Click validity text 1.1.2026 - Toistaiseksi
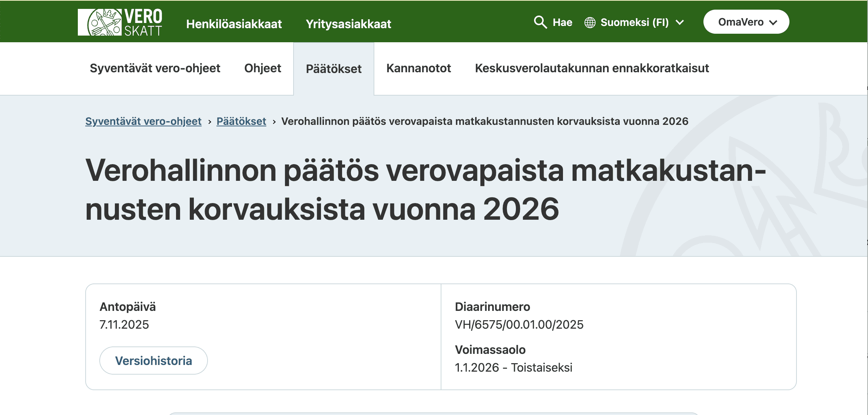Screen dimensions: 868x415 click(x=513, y=368)
